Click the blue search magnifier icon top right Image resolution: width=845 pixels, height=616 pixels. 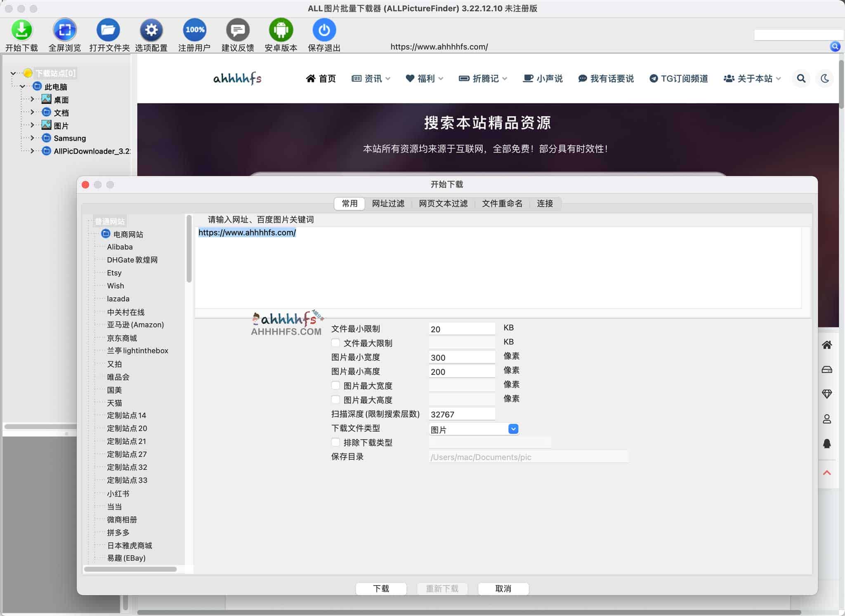[x=836, y=47]
